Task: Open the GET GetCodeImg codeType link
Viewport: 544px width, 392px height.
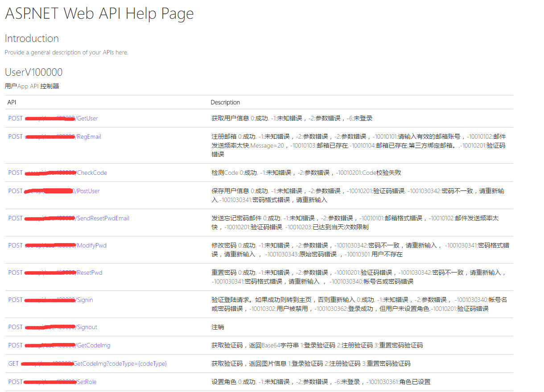Action: coord(120,363)
